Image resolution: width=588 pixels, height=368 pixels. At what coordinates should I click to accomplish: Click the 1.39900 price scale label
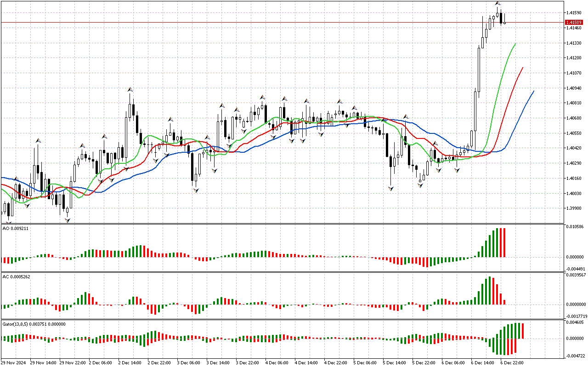click(573, 208)
